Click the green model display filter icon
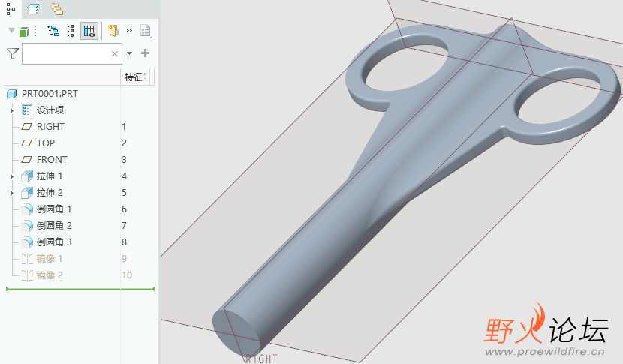 tap(24, 32)
